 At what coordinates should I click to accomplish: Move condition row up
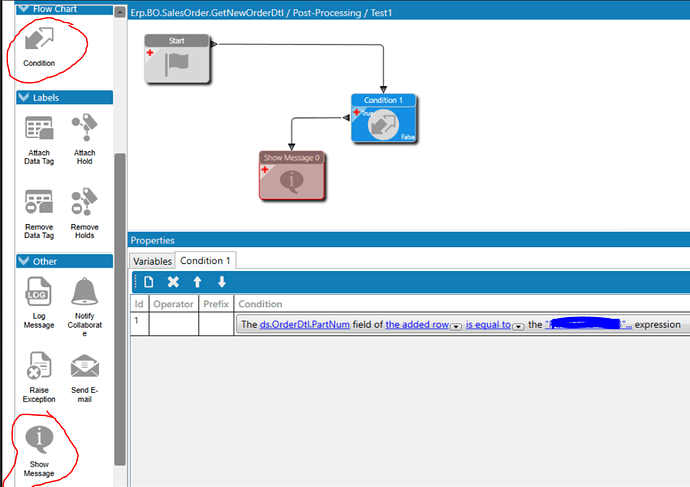[198, 282]
